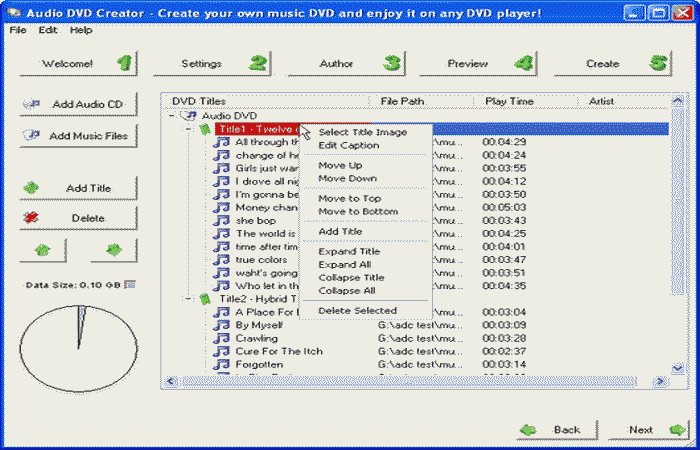
Task: Collapse the Audio DVD root node
Action: [x=173, y=115]
